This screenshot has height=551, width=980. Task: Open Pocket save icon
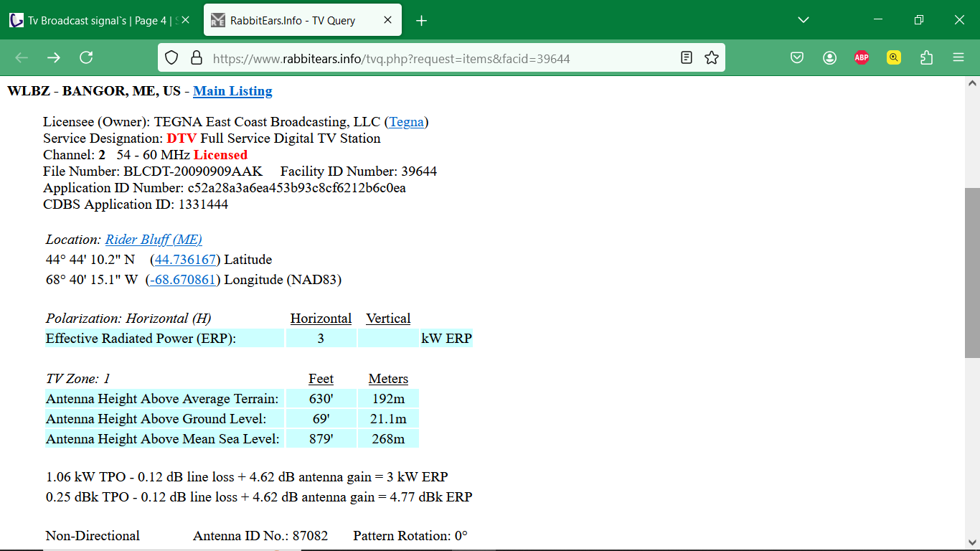797,58
